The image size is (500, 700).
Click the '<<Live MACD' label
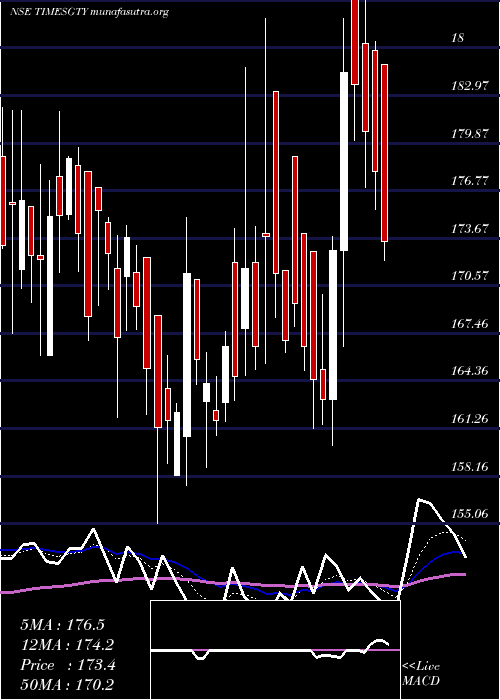click(x=421, y=674)
